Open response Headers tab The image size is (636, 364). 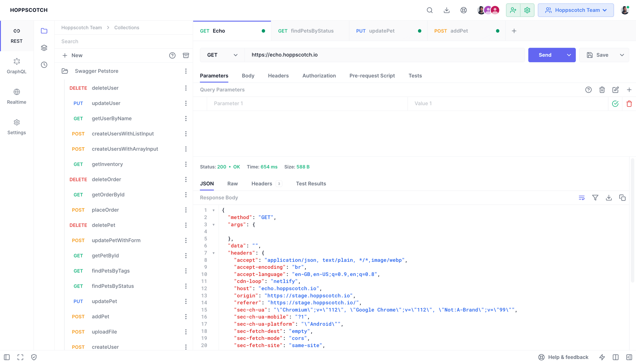click(266, 184)
